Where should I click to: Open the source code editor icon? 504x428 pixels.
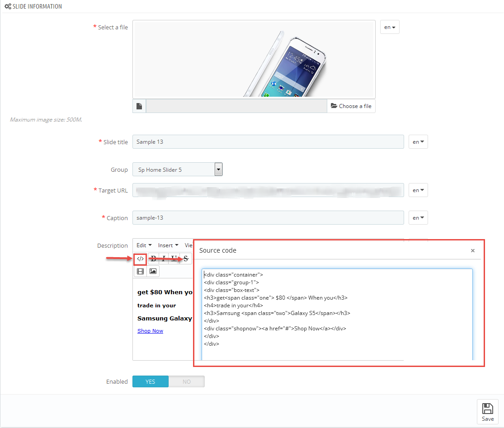(x=140, y=259)
